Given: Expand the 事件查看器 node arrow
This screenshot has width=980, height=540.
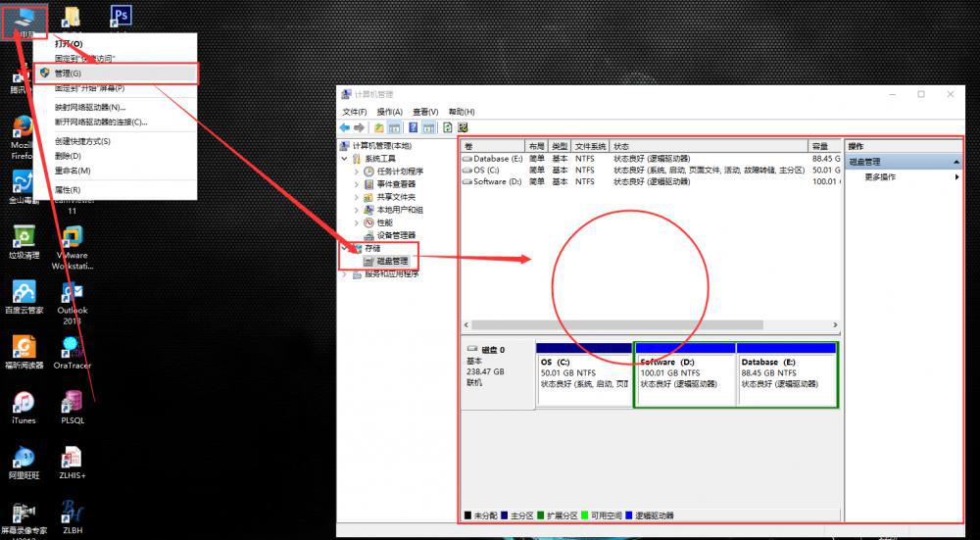Looking at the screenshot, I should (357, 184).
